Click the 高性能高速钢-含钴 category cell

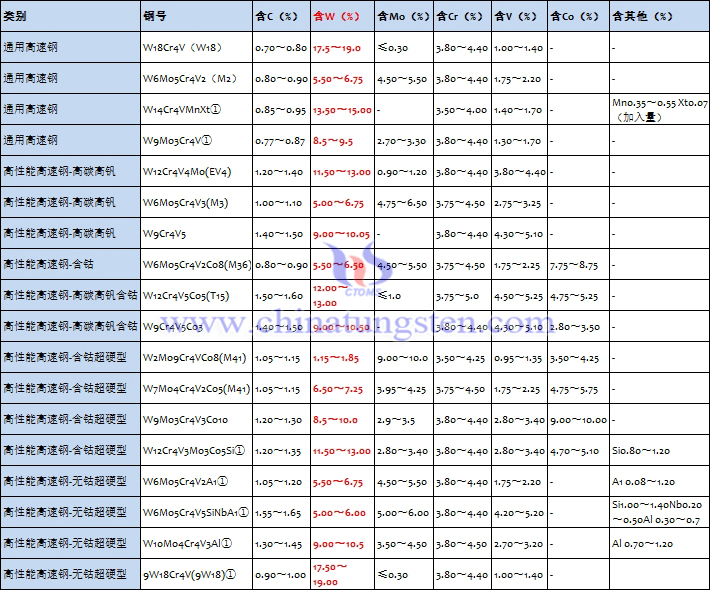(70, 264)
